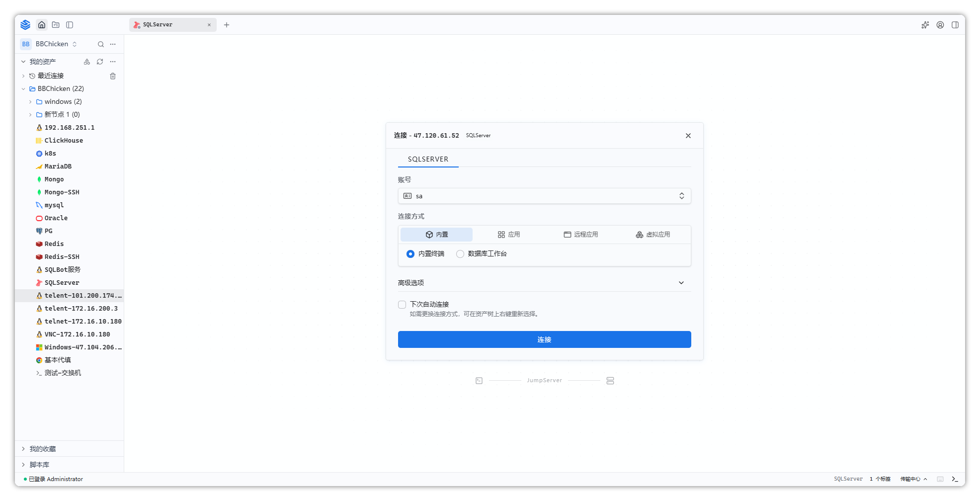980x496 pixels.
Task: Switch to the 远程应用 connection method tab
Action: [580, 235]
